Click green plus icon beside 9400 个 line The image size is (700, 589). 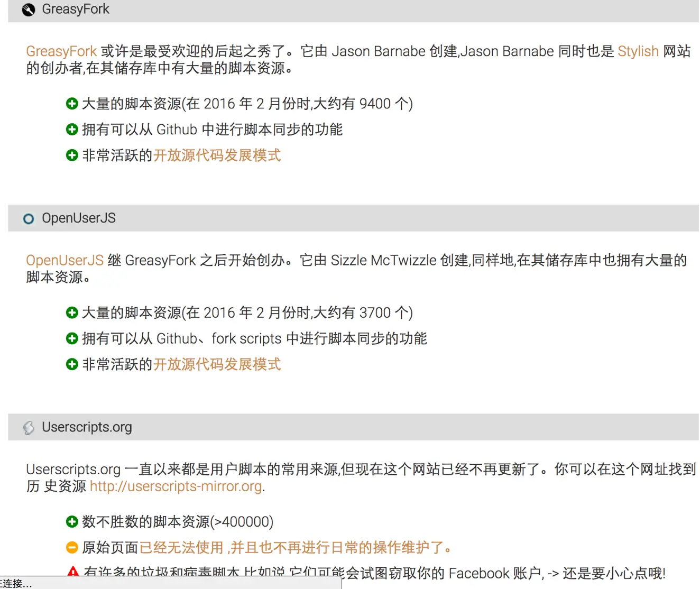(72, 104)
